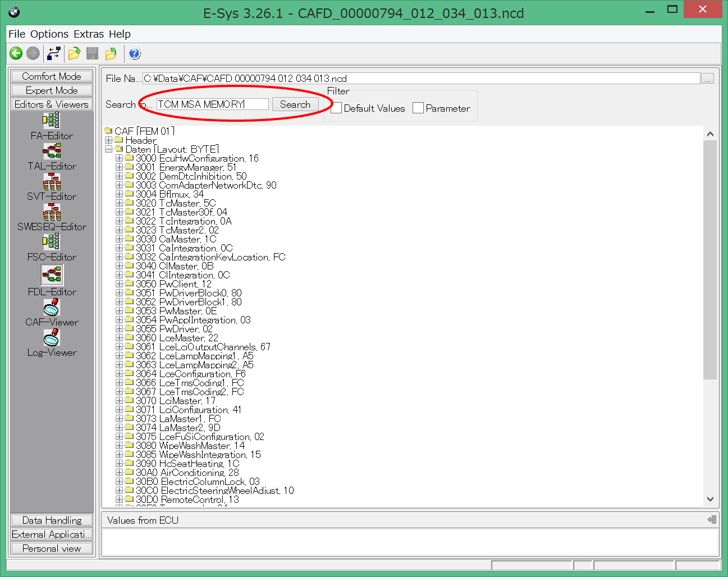Select 3054 PwApplIntegration, 03 row
Viewport: 728px width, 577px height.
pos(193,320)
